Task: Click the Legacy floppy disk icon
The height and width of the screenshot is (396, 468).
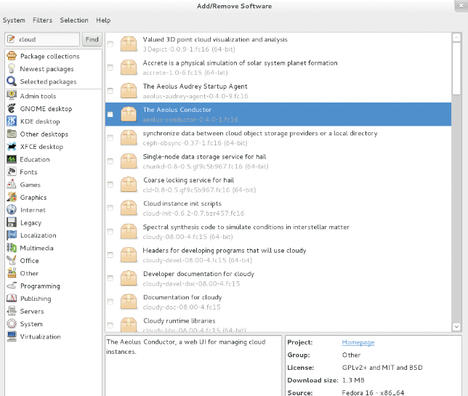Action: tap(12, 222)
